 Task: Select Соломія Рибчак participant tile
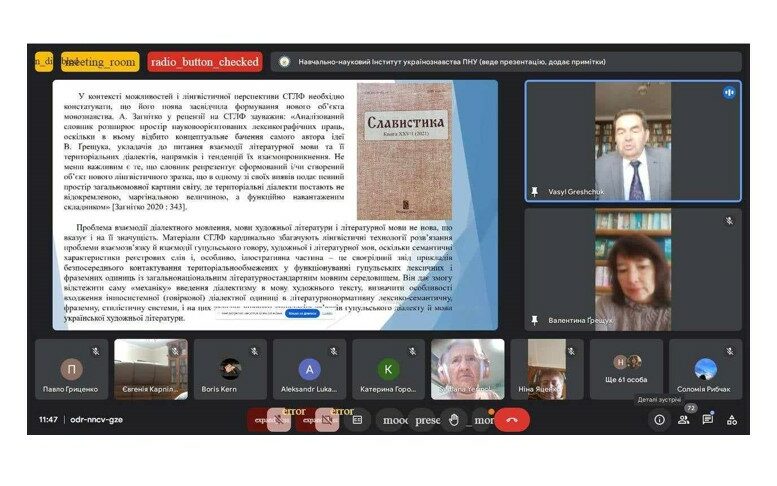(705, 369)
